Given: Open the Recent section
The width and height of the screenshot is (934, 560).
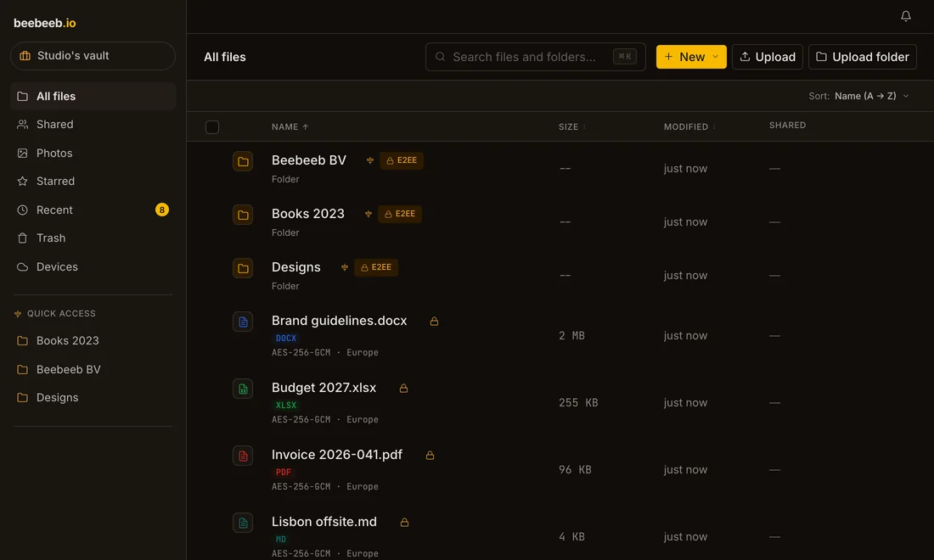Looking at the screenshot, I should click(93, 210).
